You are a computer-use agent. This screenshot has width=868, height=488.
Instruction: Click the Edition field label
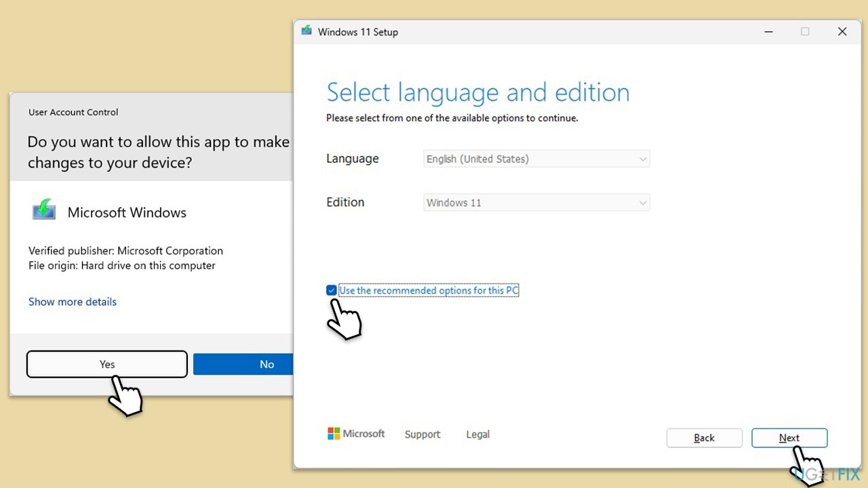point(345,202)
